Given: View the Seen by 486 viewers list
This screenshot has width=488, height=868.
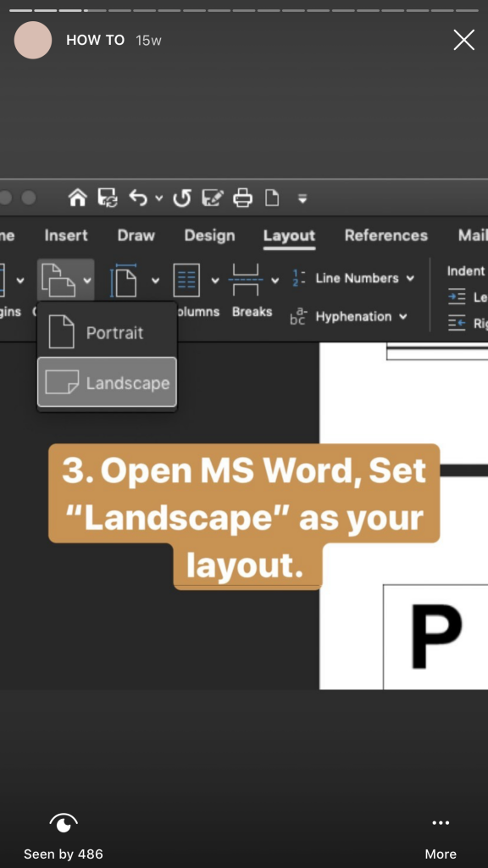Looking at the screenshot, I should 63,836.
